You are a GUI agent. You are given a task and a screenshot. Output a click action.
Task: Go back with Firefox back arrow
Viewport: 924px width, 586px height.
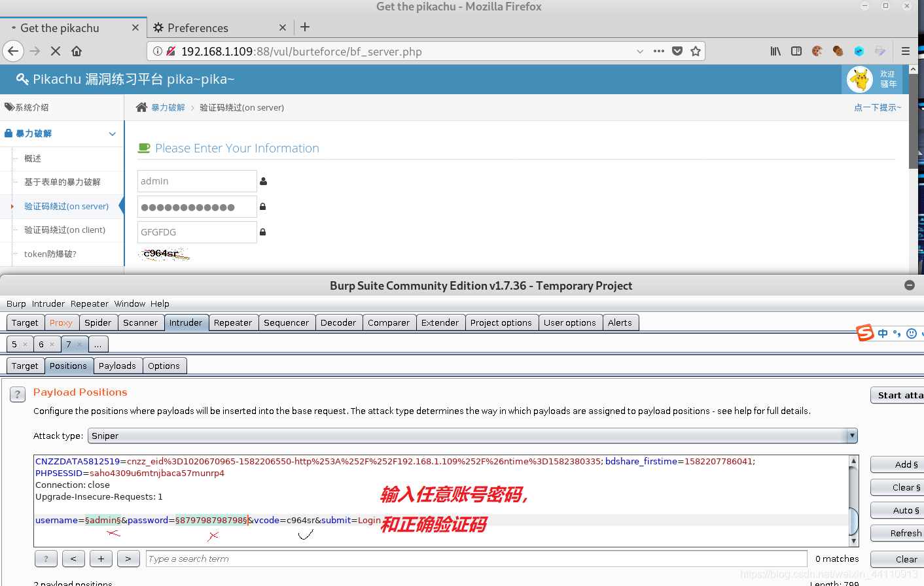point(13,51)
